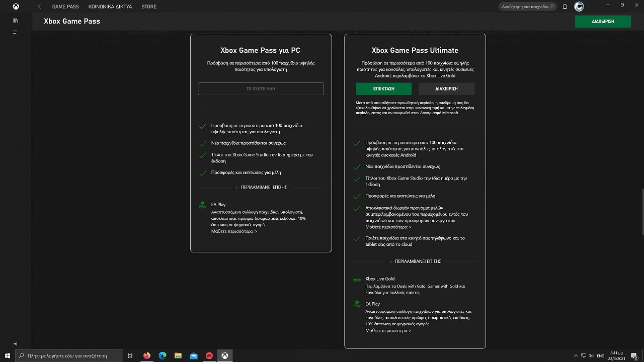Click the EA Play logo in the PC plan
The height and width of the screenshot is (362, 644).
203,205
